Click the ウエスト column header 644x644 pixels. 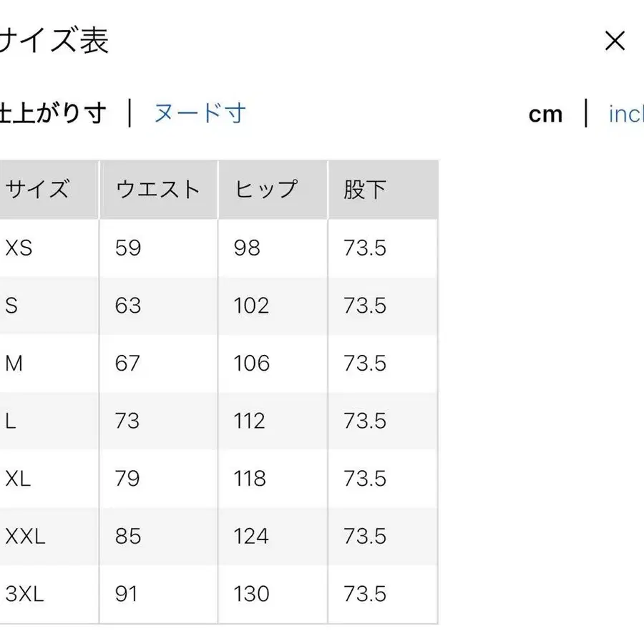click(x=157, y=190)
